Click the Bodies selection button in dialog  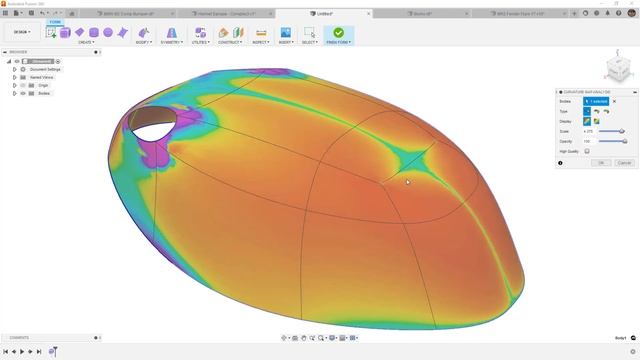[x=596, y=101]
